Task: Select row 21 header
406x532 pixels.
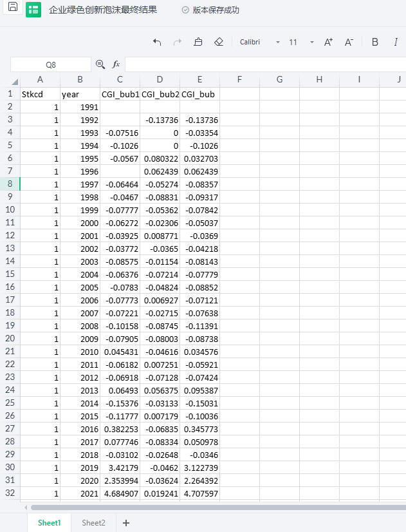Action: pos(10,352)
